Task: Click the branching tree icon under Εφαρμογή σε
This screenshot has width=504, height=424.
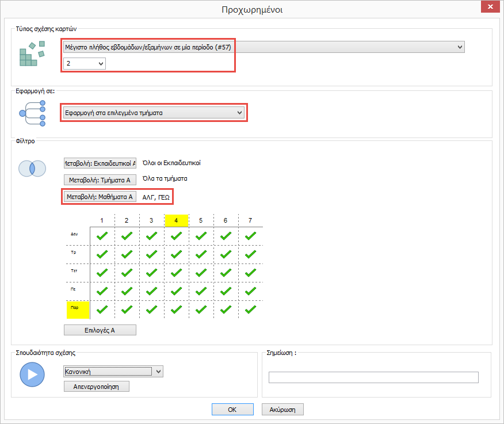Action: pyautogui.click(x=32, y=113)
